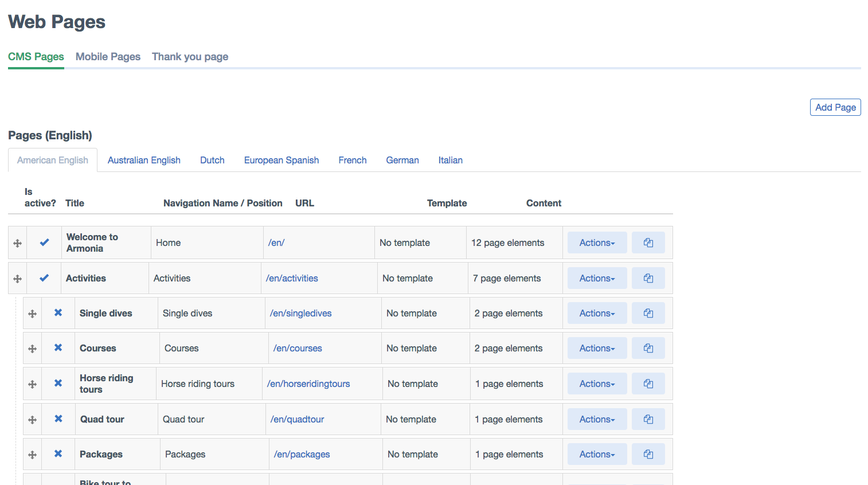Toggle active checkmark for Welcome to Armonia

44,242
